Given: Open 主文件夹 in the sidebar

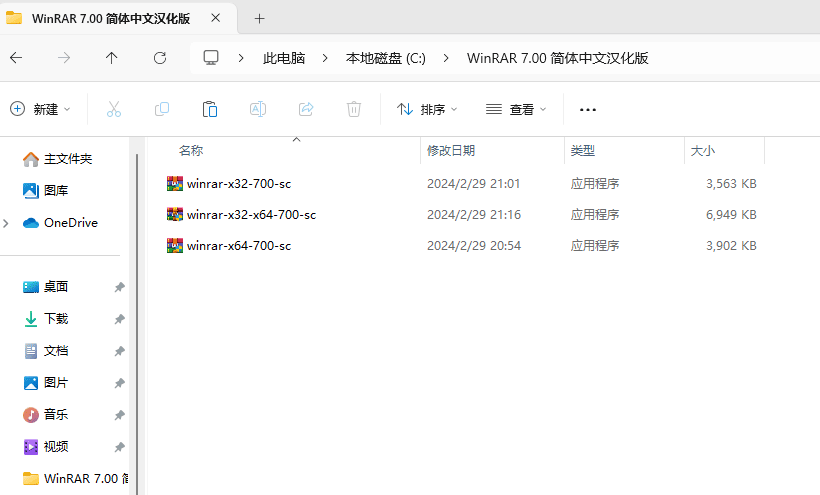Looking at the screenshot, I should pyautogui.click(x=58, y=159).
